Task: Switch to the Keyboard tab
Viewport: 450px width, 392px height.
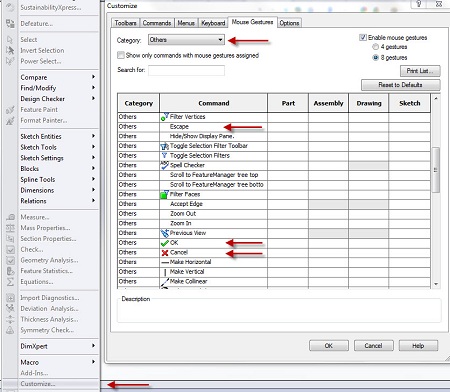Action: (213, 23)
